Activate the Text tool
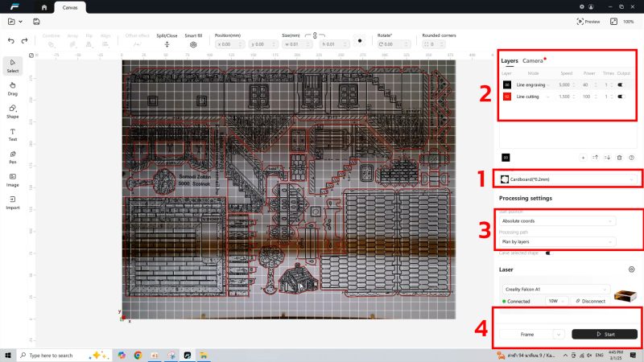Image resolution: width=644 pixels, height=362 pixels. [13, 134]
